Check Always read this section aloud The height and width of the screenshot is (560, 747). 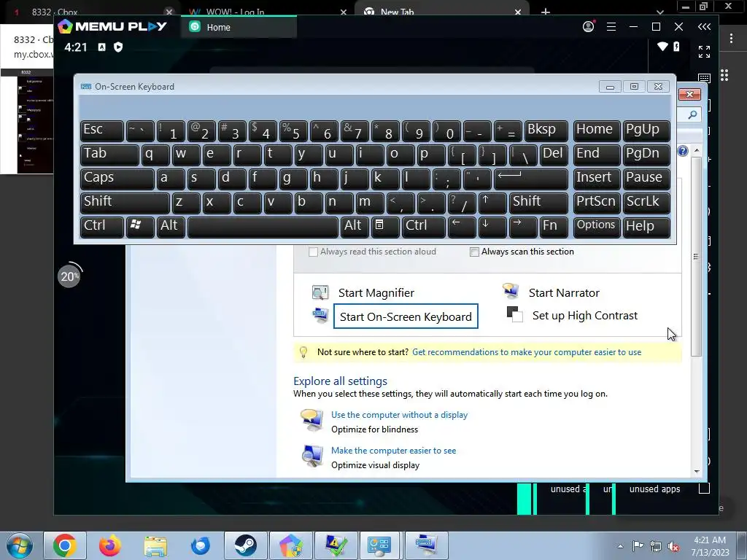pos(313,252)
